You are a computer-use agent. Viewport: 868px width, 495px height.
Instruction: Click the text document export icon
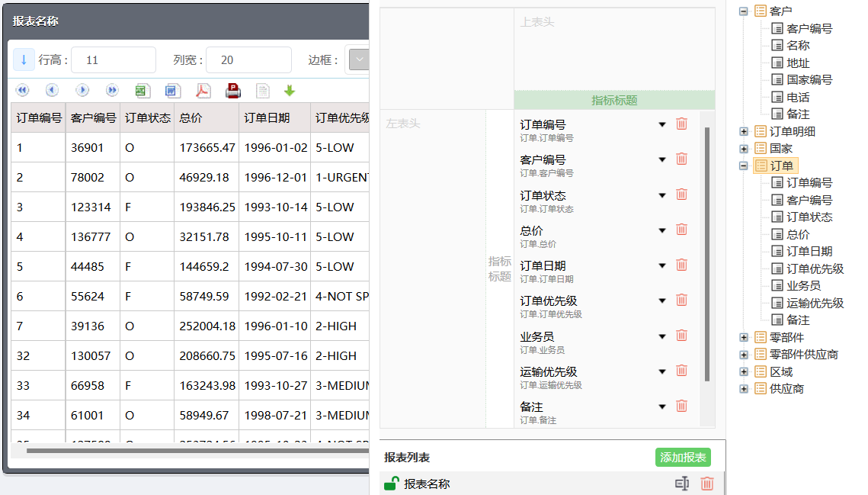pos(262,90)
